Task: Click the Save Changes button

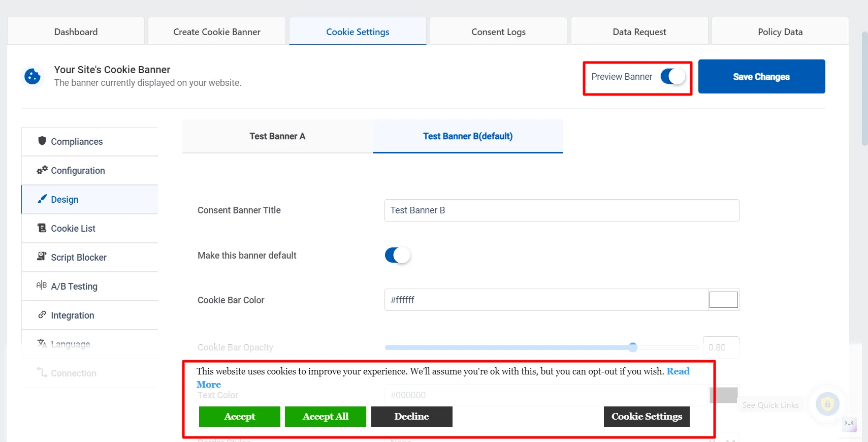Action: pos(761,77)
